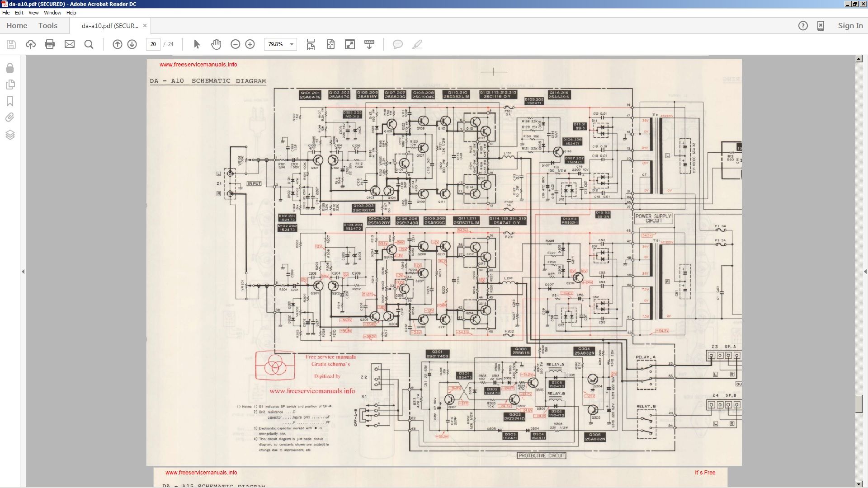Expand the right tools pane arrow
The width and height of the screenshot is (868, 488).
[865, 272]
